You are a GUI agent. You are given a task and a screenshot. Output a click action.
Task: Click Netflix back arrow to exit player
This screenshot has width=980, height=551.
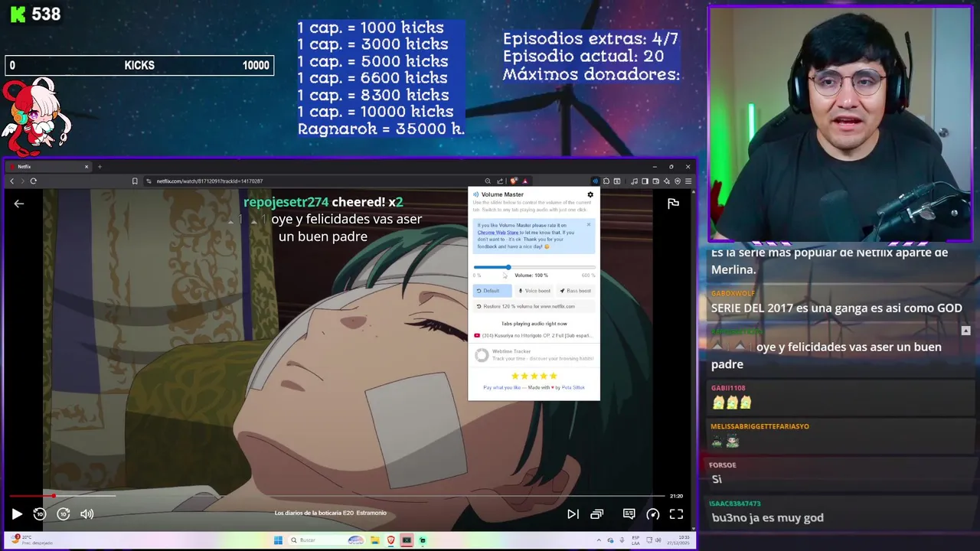19,204
